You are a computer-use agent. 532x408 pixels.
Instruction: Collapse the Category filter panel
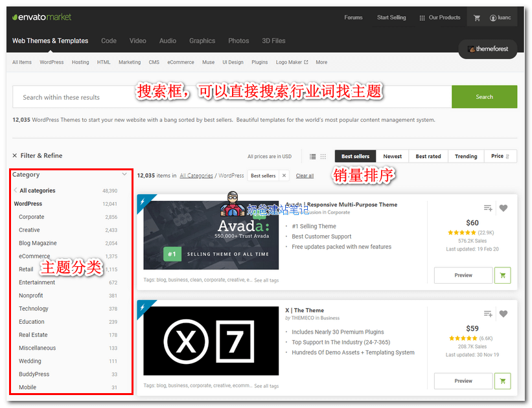[123, 174]
